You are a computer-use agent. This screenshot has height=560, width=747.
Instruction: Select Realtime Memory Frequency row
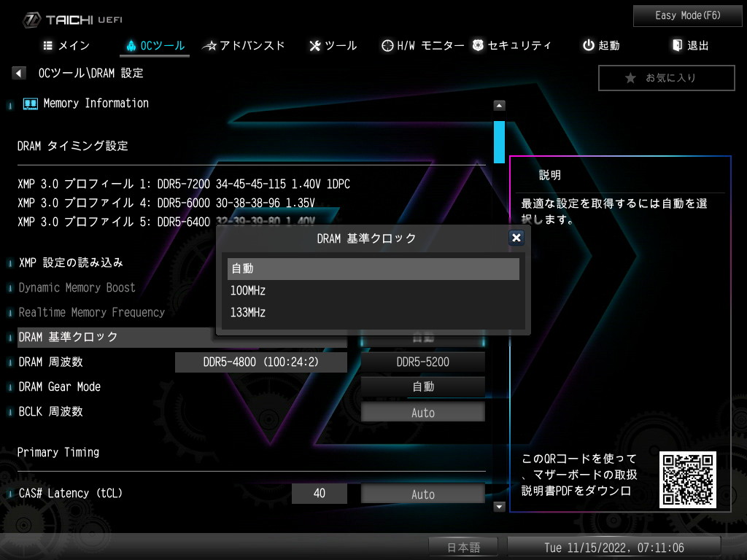click(91, 312)
